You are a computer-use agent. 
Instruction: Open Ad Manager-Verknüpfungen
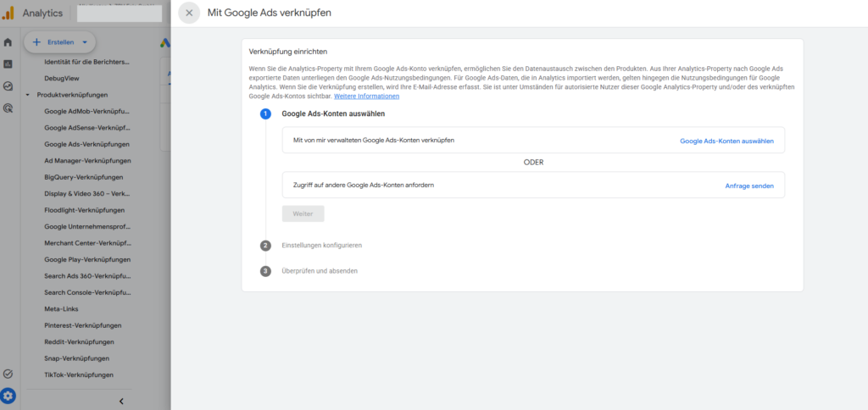pyautogui.click(x=87, y=161)
